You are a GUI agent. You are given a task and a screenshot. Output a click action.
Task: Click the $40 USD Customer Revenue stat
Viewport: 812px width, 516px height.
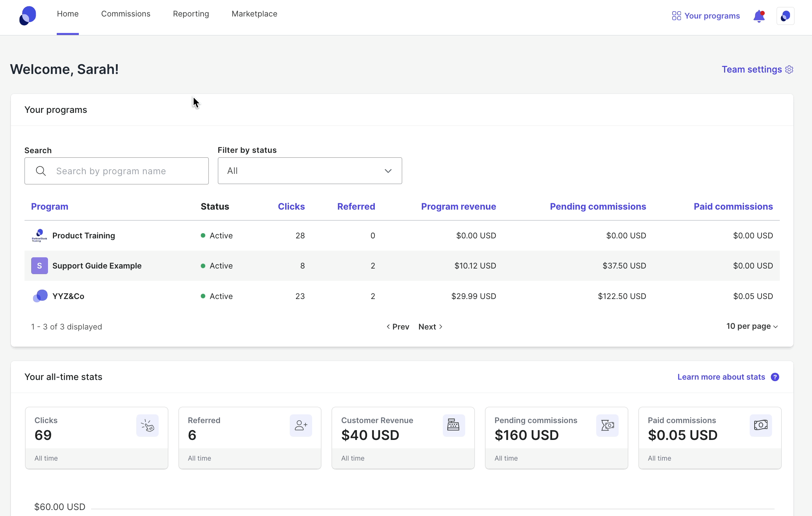pos(370,435)
